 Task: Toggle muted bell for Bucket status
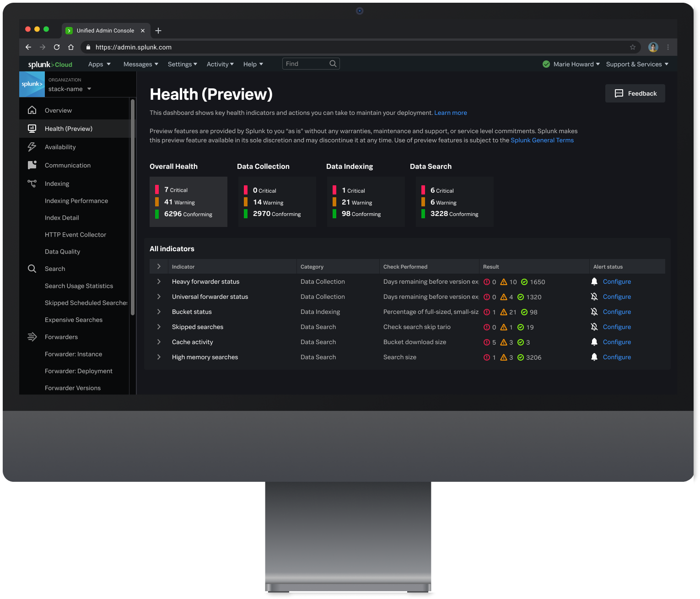coord(594,312)
